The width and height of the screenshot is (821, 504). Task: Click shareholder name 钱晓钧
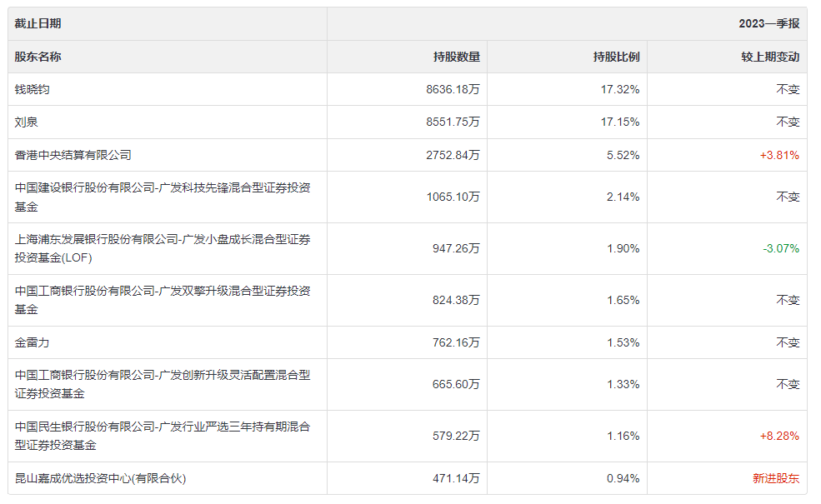tap(33, 89)
